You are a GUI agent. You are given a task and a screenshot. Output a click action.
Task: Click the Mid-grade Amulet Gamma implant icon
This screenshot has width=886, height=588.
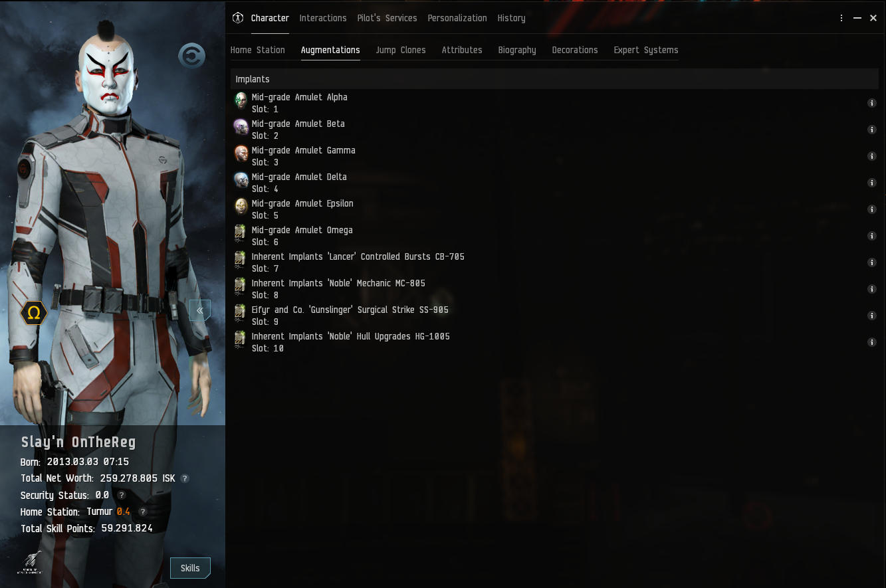click(241, 154)
